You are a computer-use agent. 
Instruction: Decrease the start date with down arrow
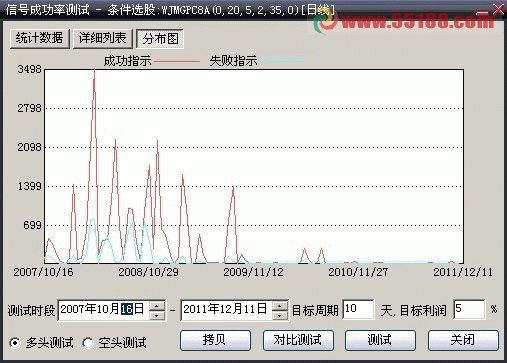[x=157, y=315]
